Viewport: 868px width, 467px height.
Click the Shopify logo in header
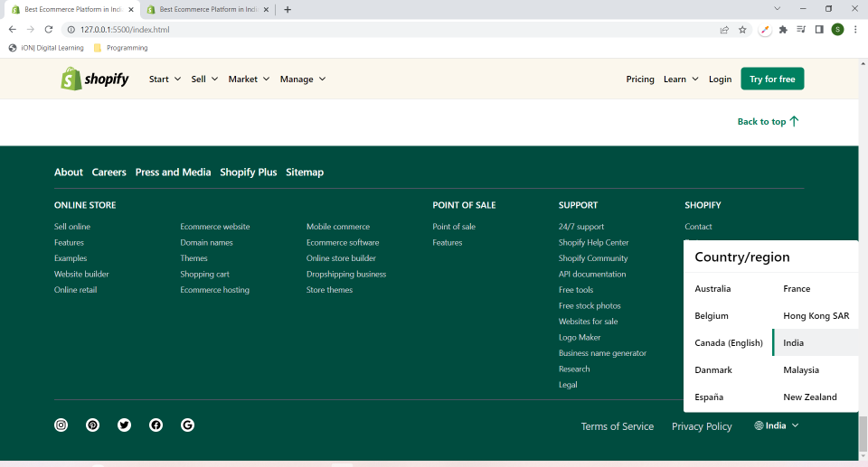click(x=95, y=79)
